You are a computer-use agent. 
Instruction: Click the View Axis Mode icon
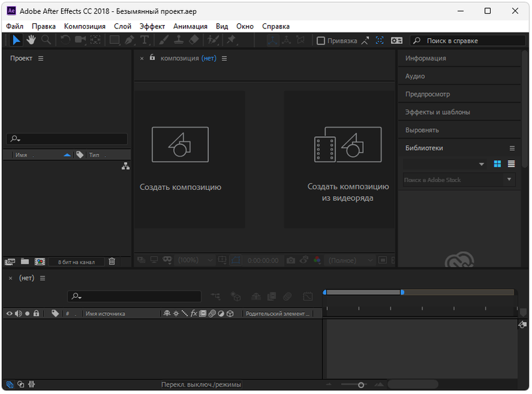(x=301, y=41)
